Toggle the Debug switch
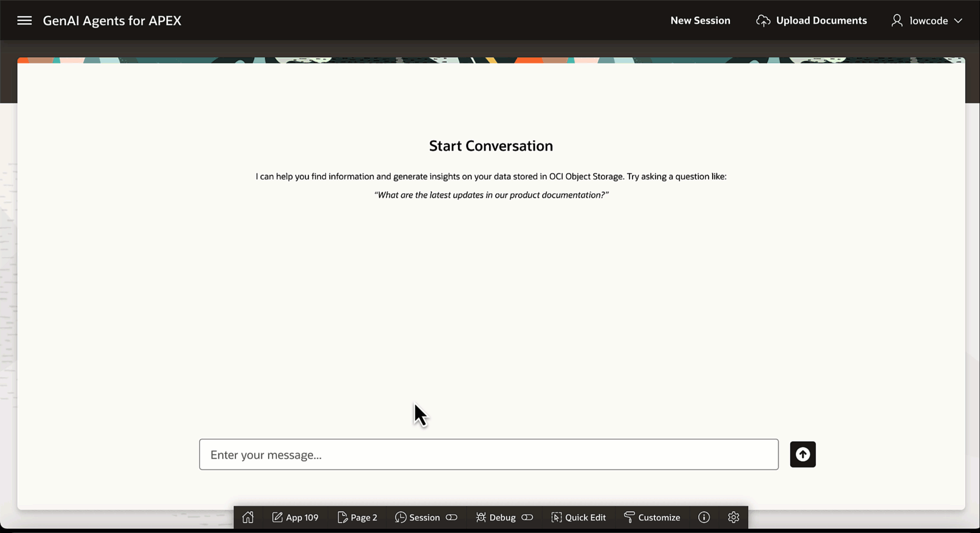Image resolution: width=980 pixels, height=533 pixels. 527,517
